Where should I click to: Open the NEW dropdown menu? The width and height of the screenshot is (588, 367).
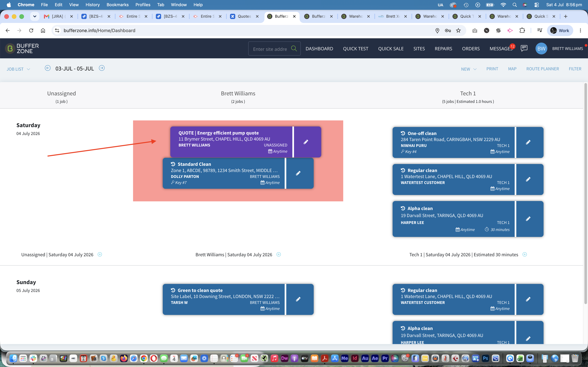[x=469, y=69]
